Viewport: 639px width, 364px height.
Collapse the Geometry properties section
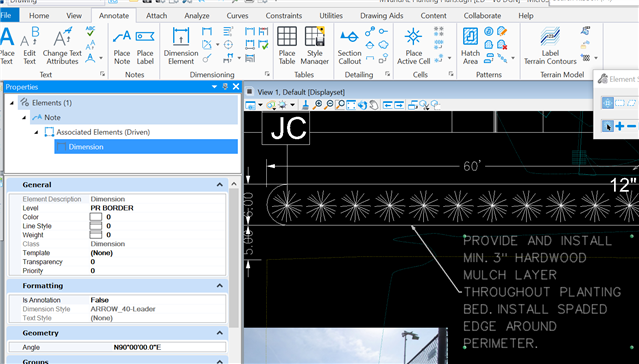(220, 333)
